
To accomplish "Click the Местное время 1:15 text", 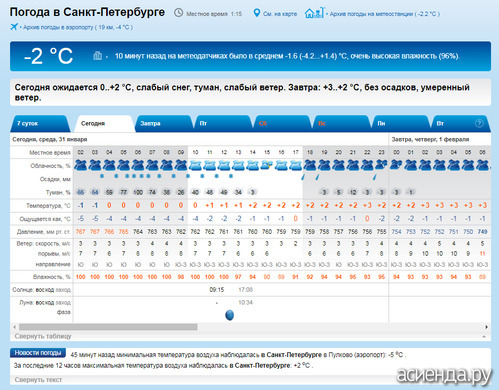I will pos(214,14).
